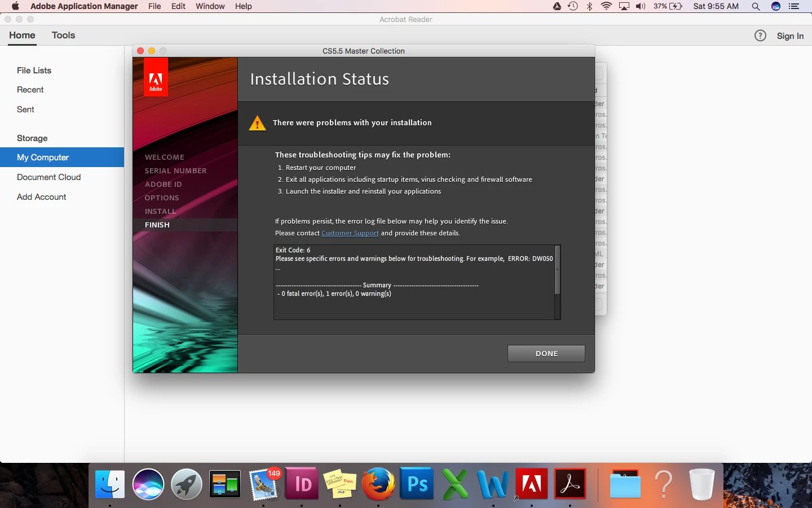
Task: Click the Adobe Application Manager dock icon
Action: pos(532,484)
